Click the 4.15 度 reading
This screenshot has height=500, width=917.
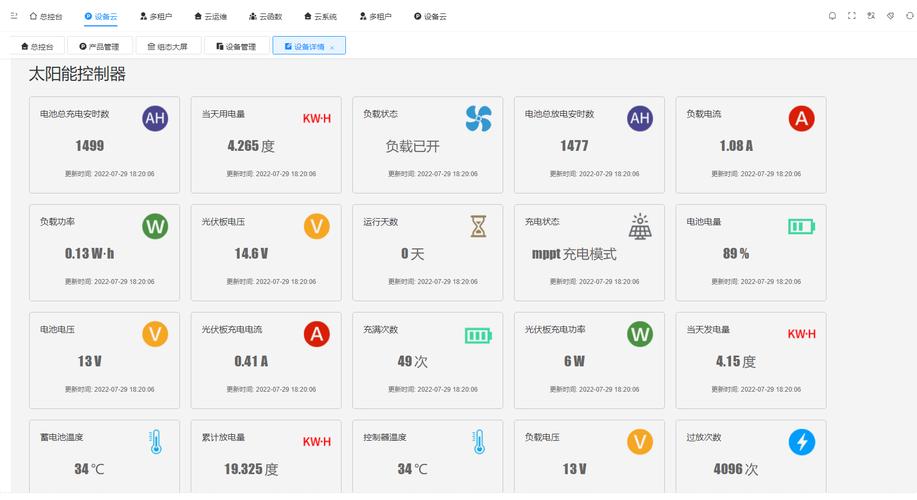point(736,361)
